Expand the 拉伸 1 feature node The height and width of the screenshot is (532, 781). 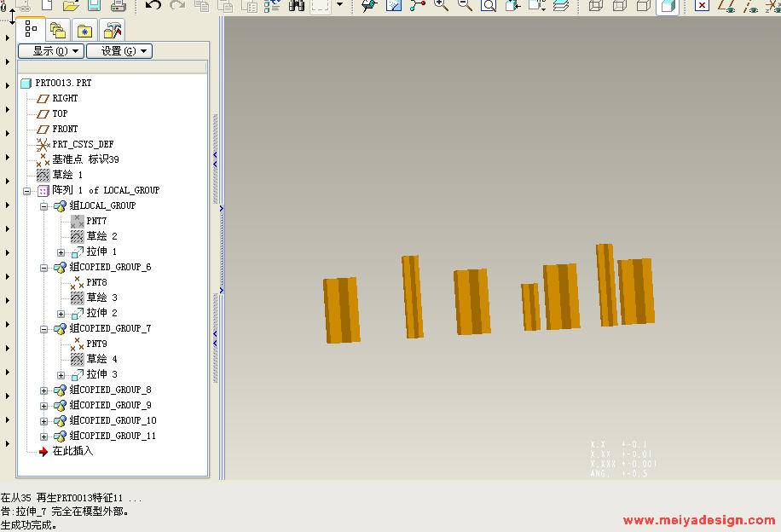(61, 252)
